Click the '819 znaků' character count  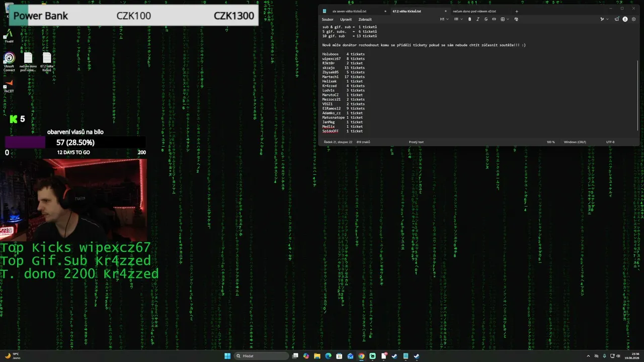[x=363, y=142]
